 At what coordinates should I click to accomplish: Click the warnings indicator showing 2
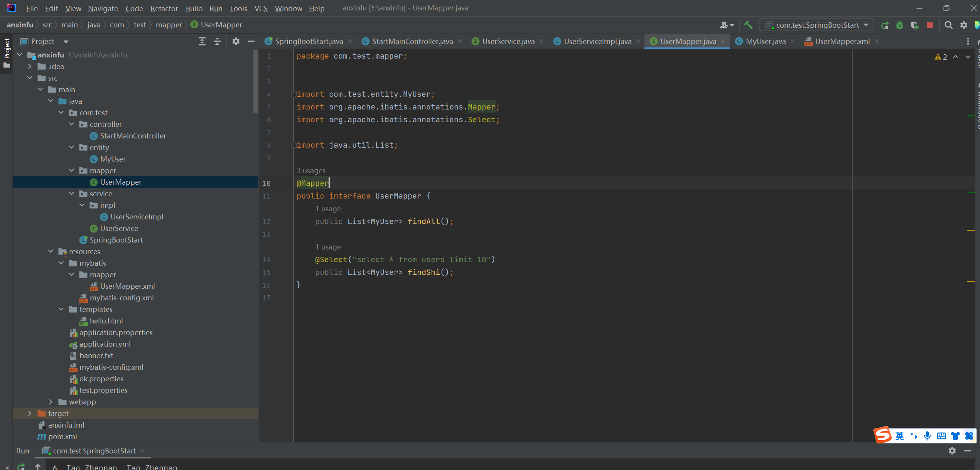[941, 57]
